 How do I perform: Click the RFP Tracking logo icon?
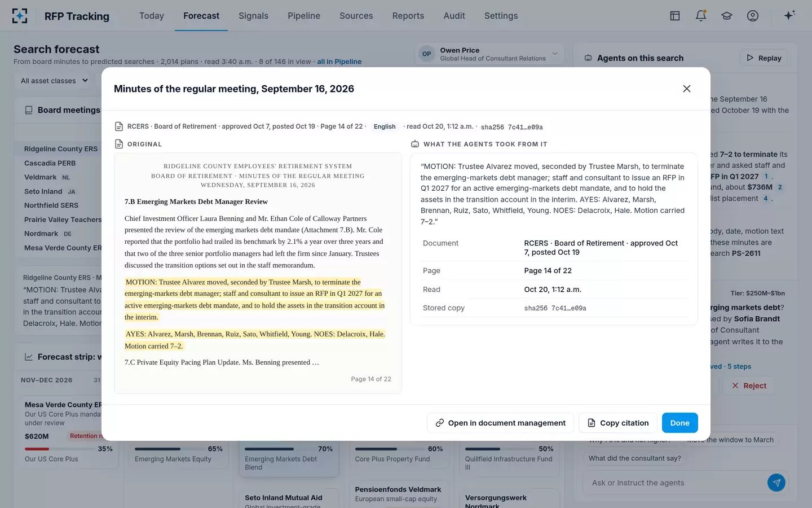point(20,16)
